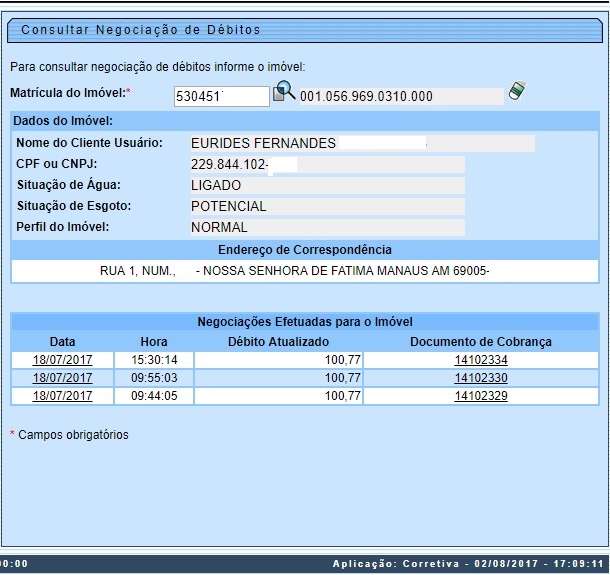Viewport: 610px width, 575px height.
Task: Open cobrança document 14102334
Action: click(481, 360)
